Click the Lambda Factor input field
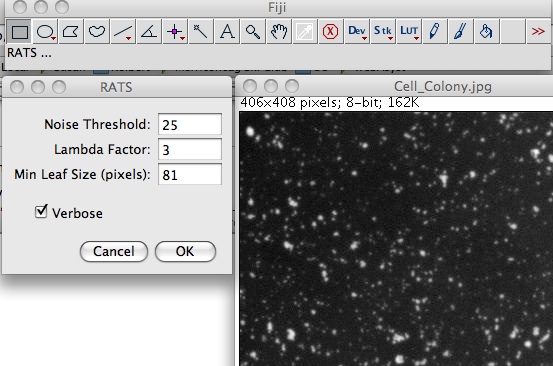This screenshot has width=553, height=366. (190, 149)
